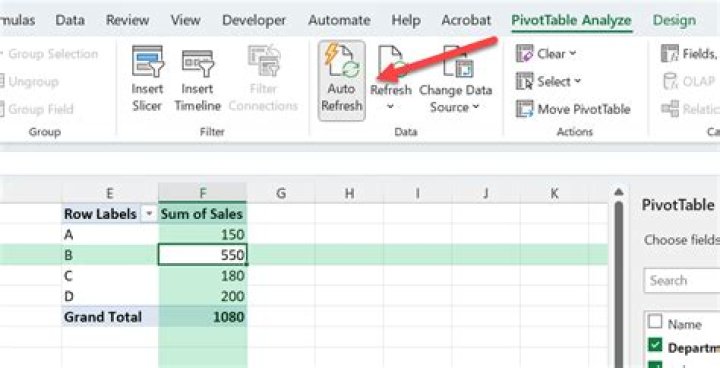Screen dimensions: 720x368
Task: Switch to the Review tab
Action: (x=127, y=20)
